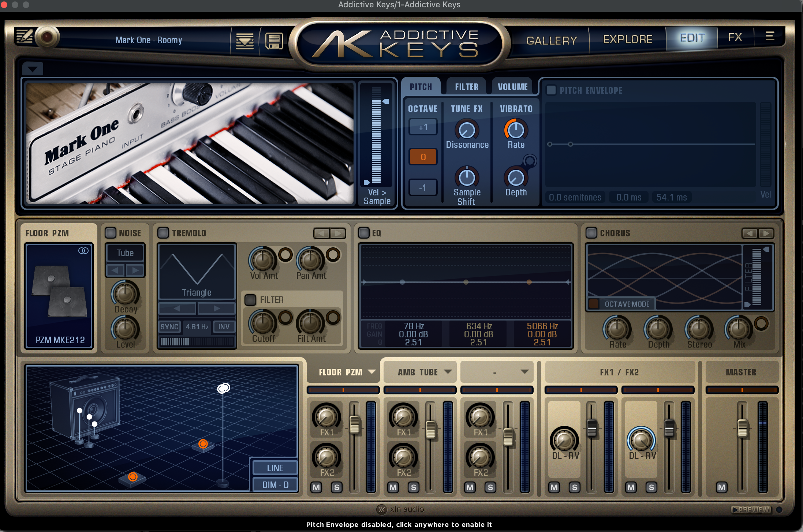Open the Amb Tube channel dropdown
Screen dimensions: 803x532
448,372
